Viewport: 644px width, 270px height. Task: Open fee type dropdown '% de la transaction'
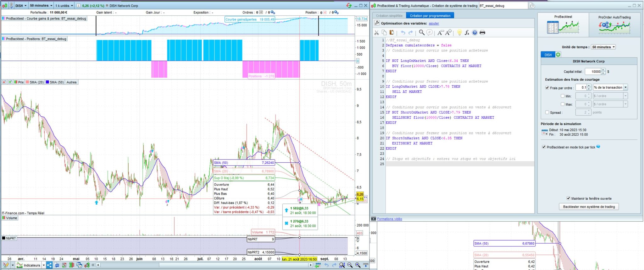[x=610, y=88]
